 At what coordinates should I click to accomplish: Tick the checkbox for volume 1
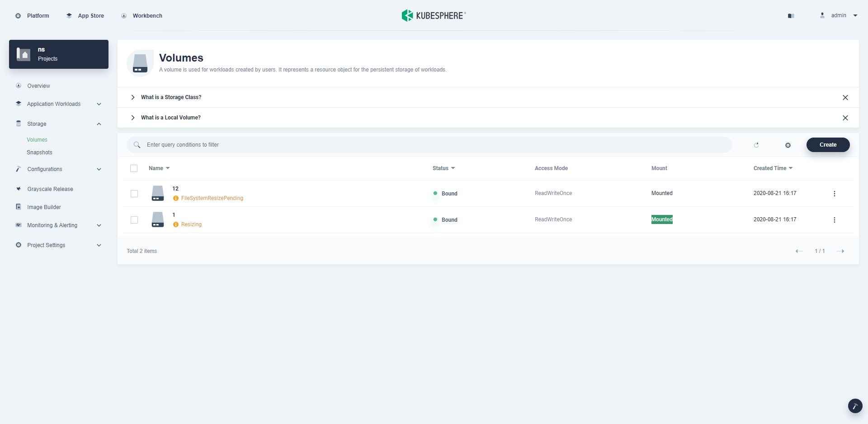[x=134, y=220]
